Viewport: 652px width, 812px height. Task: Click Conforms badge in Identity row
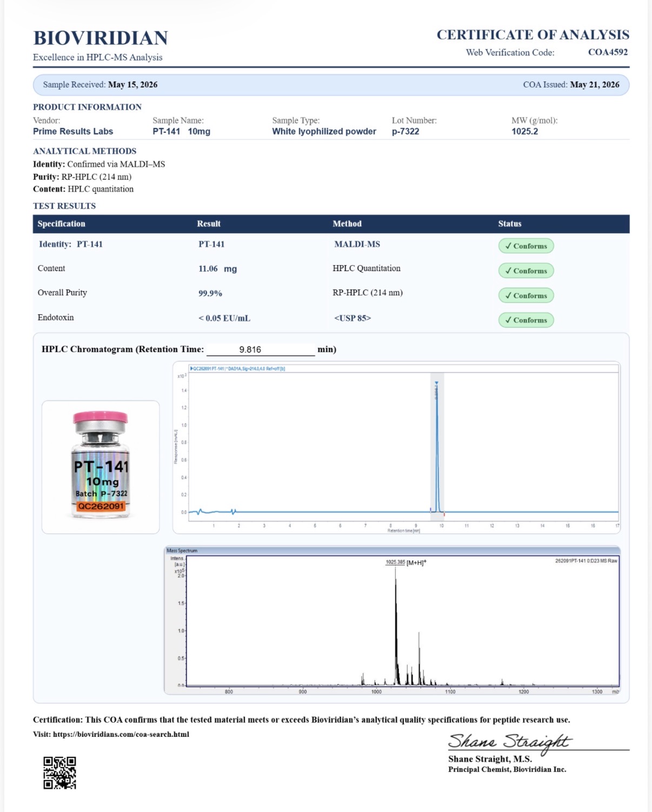[x=526, y=246]
